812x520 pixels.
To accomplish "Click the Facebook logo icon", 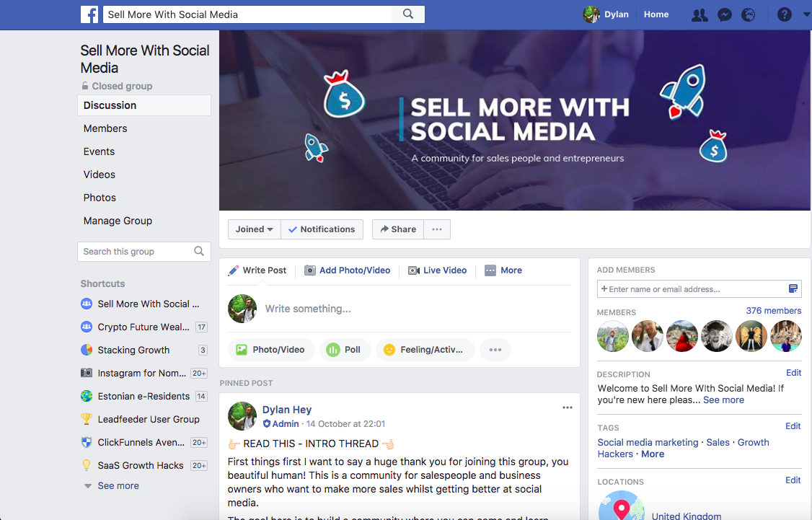I will click(89, 14).
